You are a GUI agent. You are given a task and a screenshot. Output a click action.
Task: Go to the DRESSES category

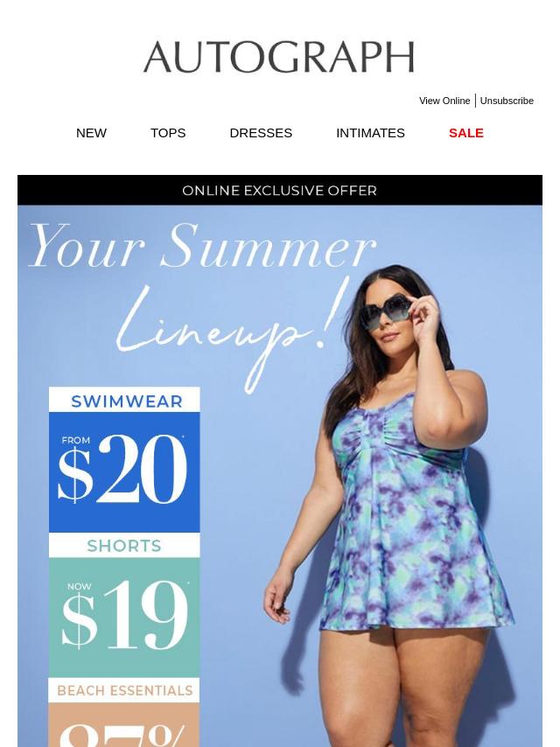pos(261,133)
